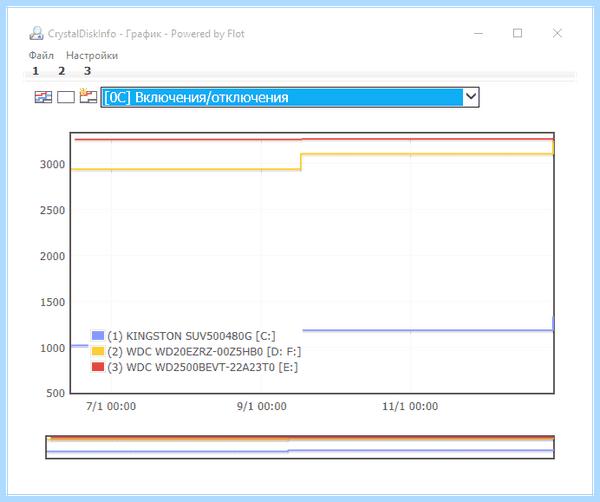600x502 pixels.
Task: Click the KINGSTON SUV500480G [C:] legend label
Action: click(191, 336)
